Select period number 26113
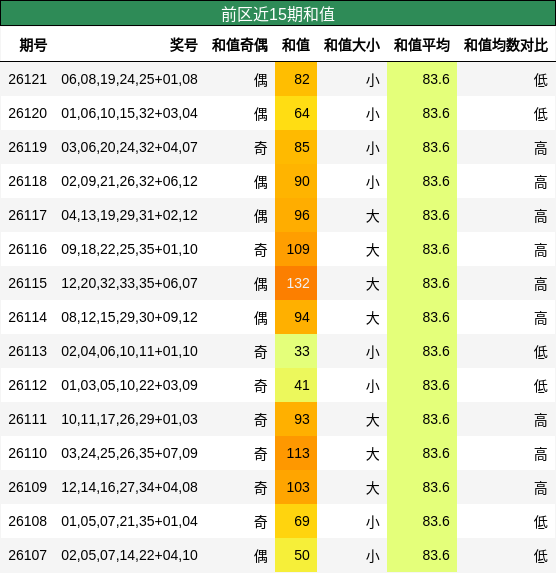556x573 pixels. (x=28, y=351)
